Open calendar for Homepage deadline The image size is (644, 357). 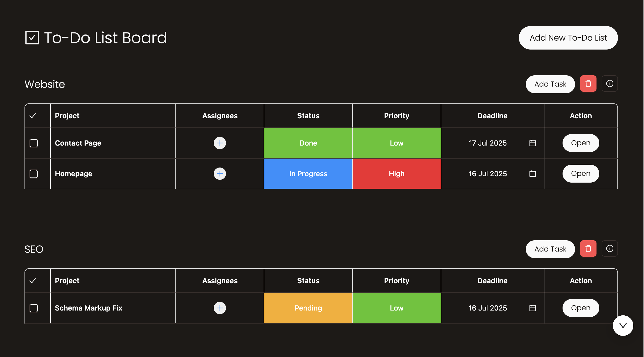(532, 174)
